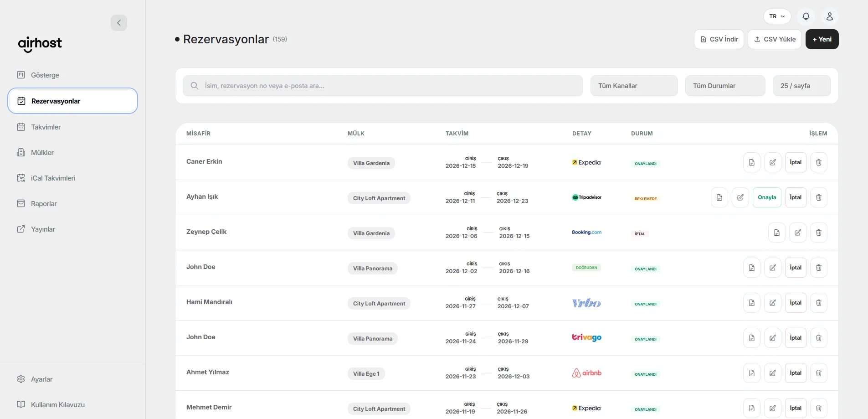Click the airbnb channel logo

pos(587,373)
